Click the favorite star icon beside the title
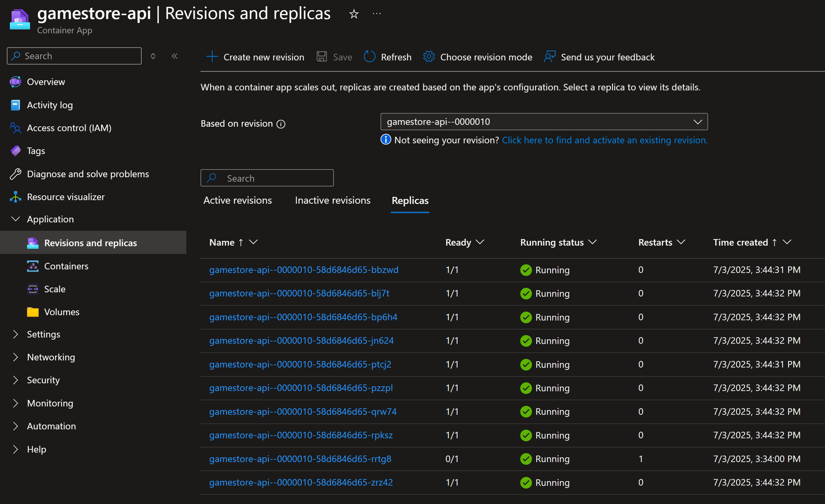Image resolution: width=825 pixels, height=504 pixels. [354, 14]
